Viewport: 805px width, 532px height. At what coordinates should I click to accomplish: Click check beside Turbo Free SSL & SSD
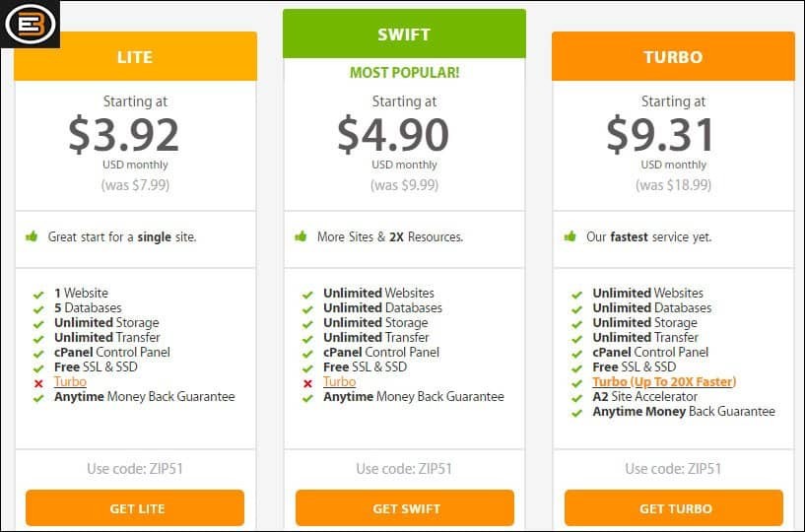click(576, 368)
